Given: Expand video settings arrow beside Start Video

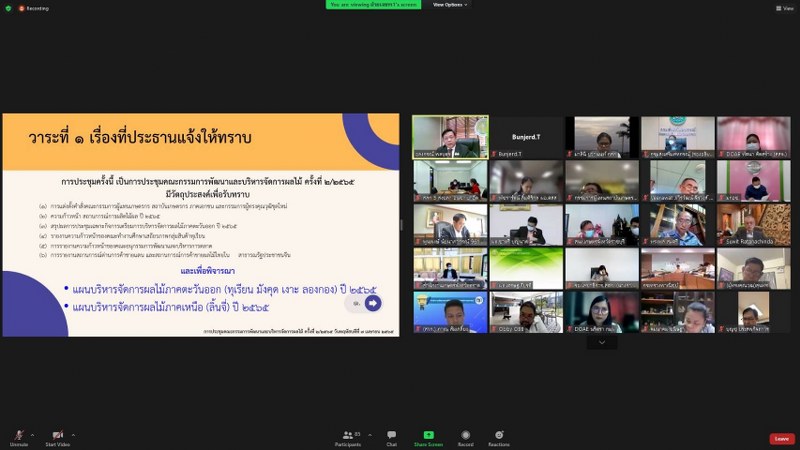Looking at the screenshot, I should 73,435.
